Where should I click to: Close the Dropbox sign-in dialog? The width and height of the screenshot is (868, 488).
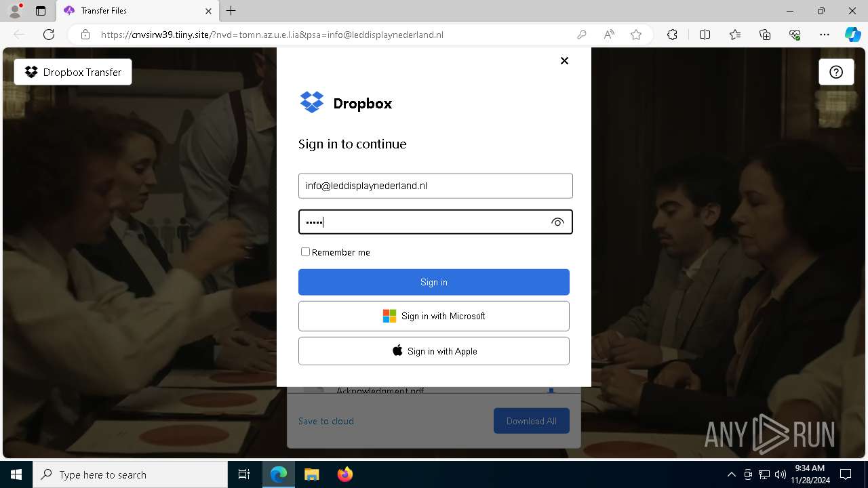pyautogui.click(x=564, y=60)
